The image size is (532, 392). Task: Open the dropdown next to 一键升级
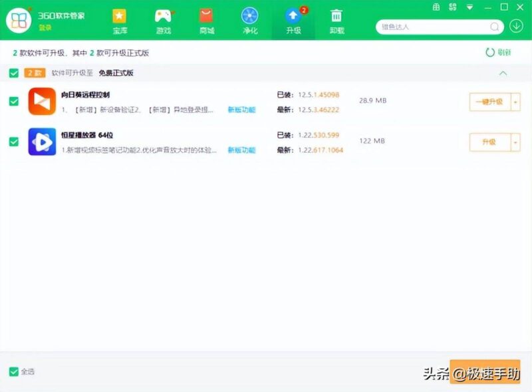pyautogui.click(x=516, y=100)
